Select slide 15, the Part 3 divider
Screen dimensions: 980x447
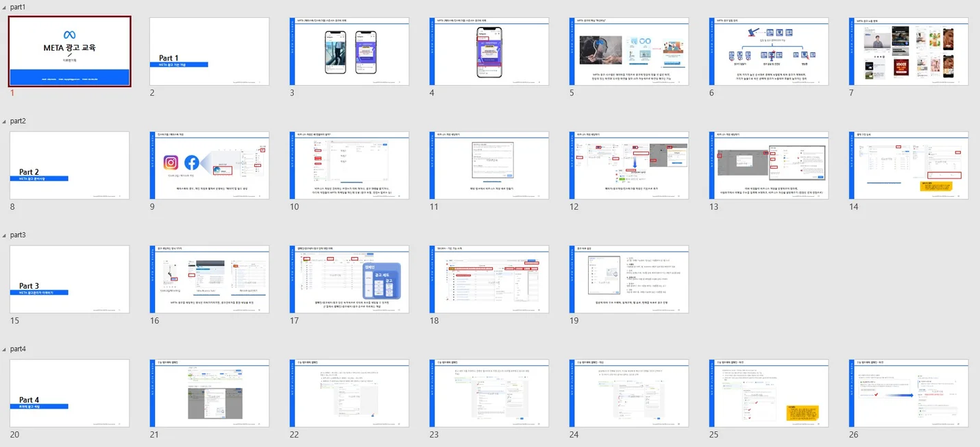69,279
